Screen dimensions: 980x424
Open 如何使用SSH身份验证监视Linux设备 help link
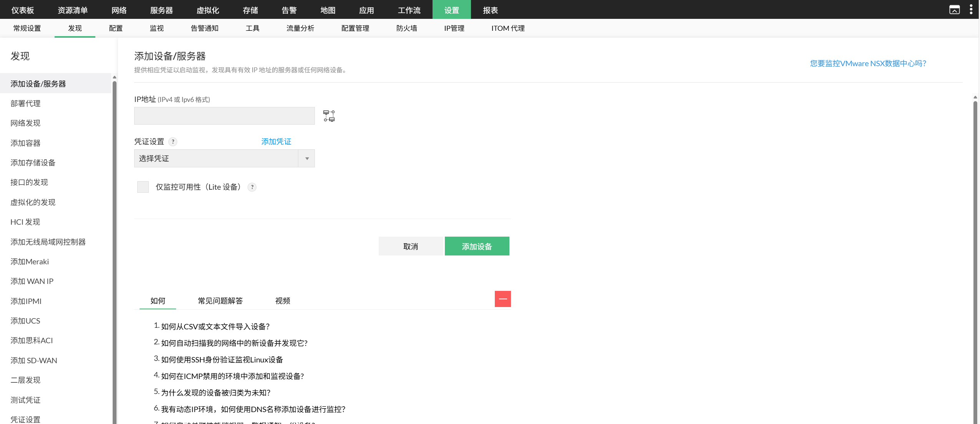[222, 360]
